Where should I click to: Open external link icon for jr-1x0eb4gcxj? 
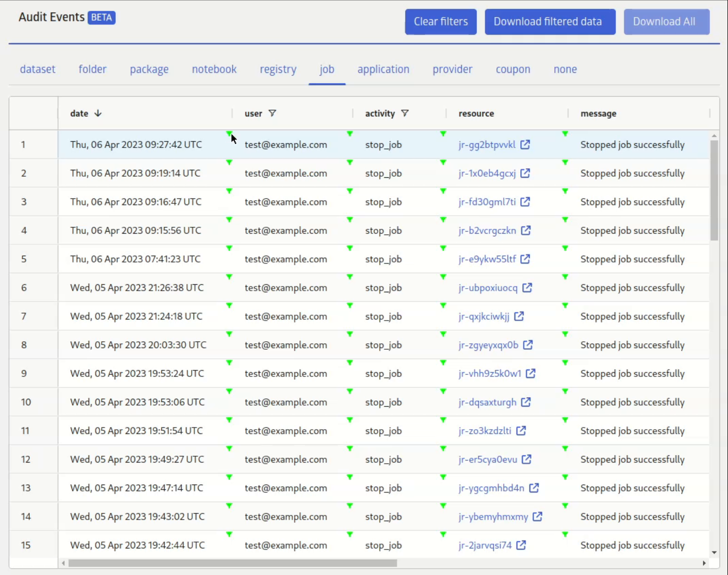click(525, 173)
